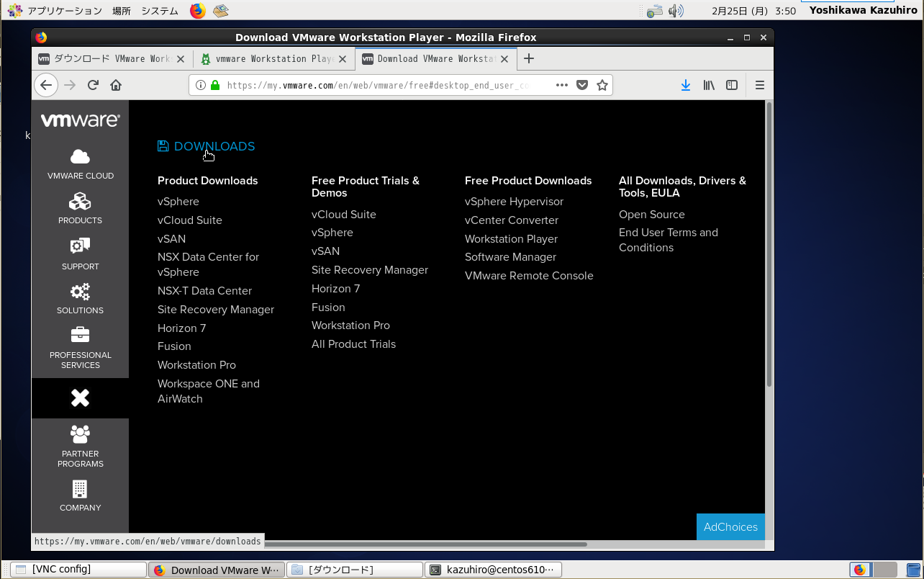Click the Company building icon
Screen dimensions: 924x579
[80, 489]
